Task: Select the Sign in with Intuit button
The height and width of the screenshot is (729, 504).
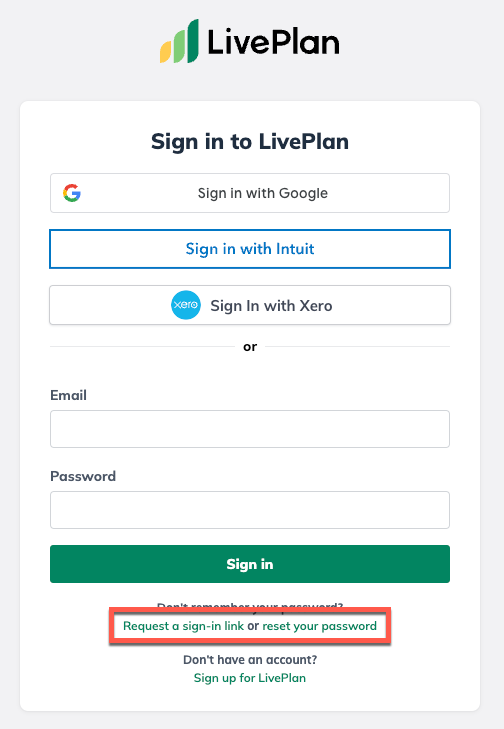Action: (x=250, y=249)
